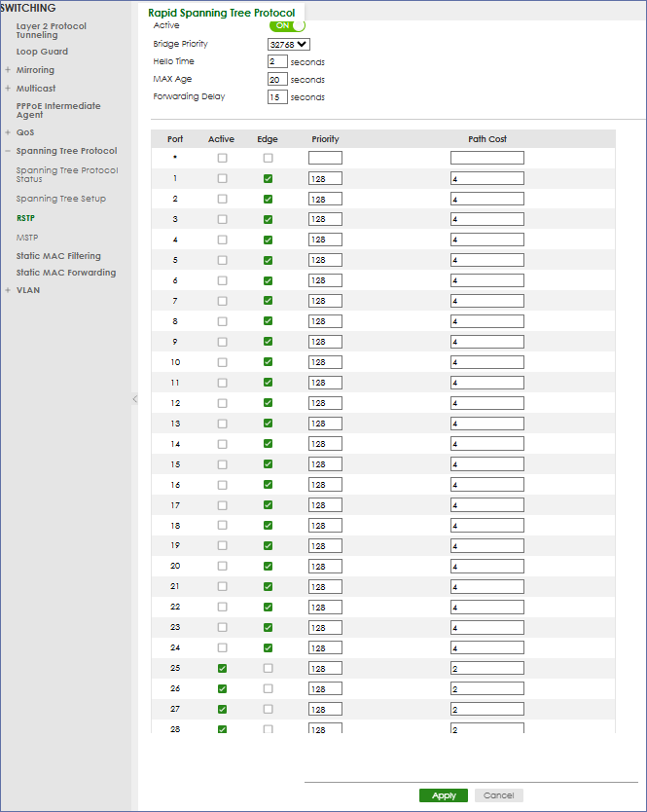
Task: Go to MSTP settings page
Action: coord(28,238)
